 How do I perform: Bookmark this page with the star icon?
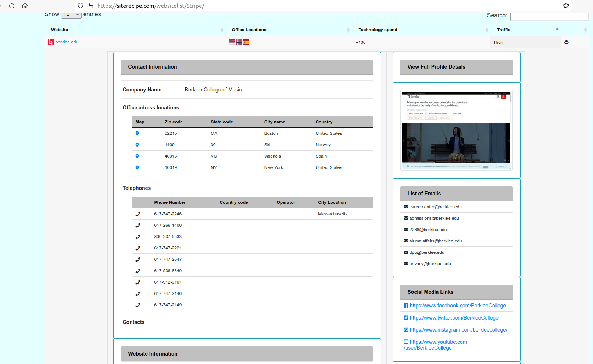pyautogui.click(x=566, y=6)
